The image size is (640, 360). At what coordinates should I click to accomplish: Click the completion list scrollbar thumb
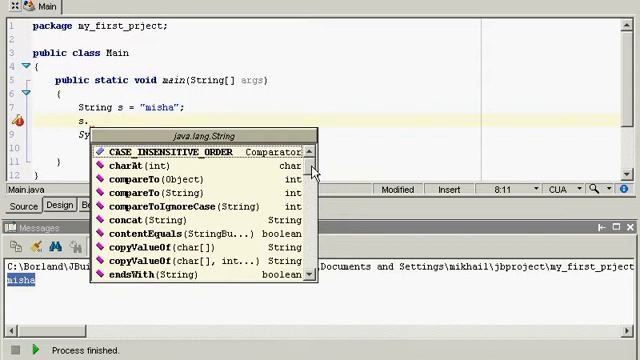309,166
